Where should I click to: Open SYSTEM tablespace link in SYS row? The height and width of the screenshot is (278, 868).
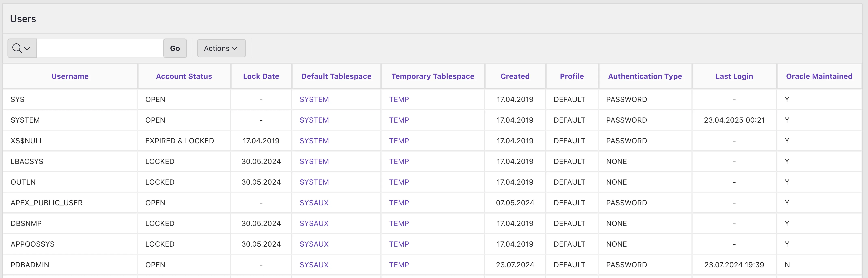point(314,100)
